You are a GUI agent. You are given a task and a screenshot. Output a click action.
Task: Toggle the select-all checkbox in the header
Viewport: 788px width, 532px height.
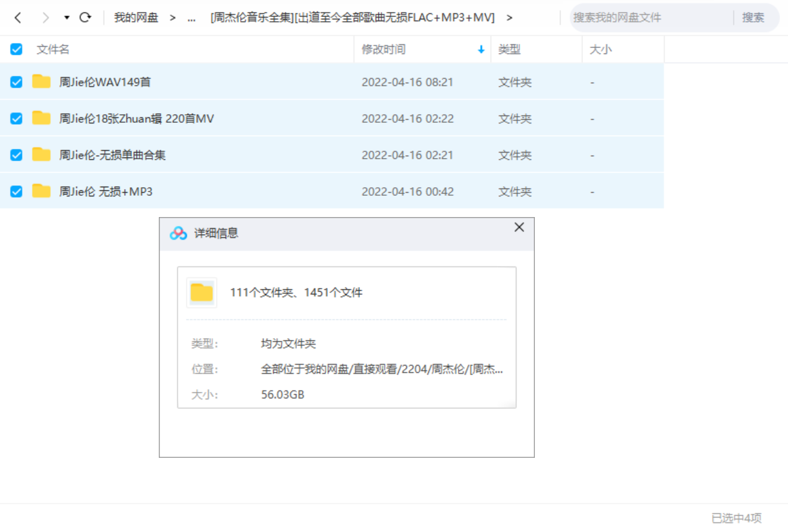click(16, 49)
